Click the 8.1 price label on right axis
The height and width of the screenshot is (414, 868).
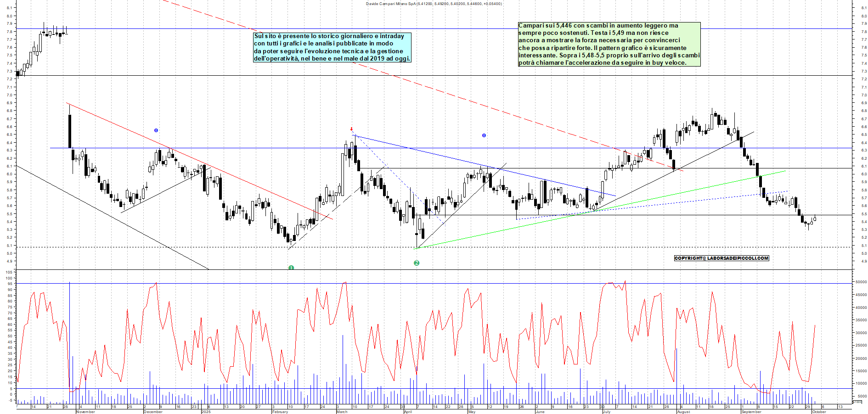(863, 8)
